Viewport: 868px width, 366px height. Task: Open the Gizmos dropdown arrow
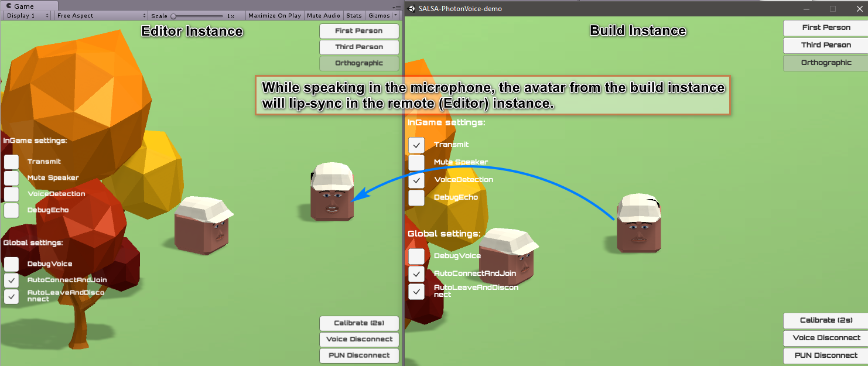[395, 16]
